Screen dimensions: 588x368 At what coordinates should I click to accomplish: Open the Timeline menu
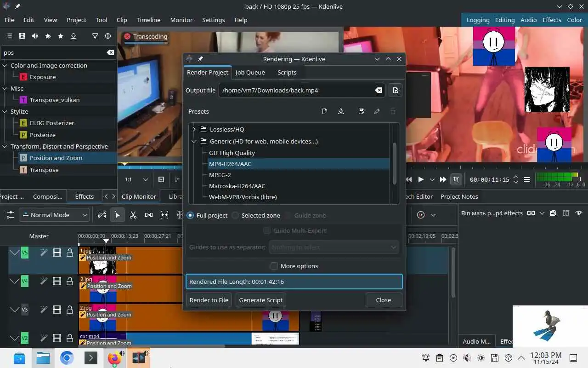coord(148,20)
